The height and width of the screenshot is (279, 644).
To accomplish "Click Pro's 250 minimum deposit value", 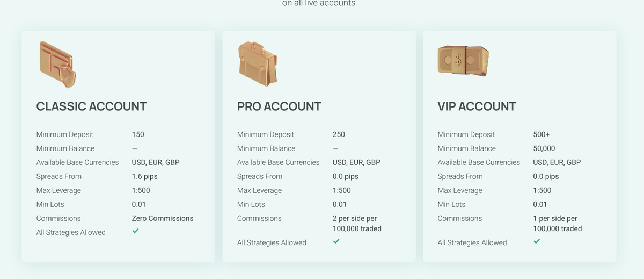I will coord(339,134).
